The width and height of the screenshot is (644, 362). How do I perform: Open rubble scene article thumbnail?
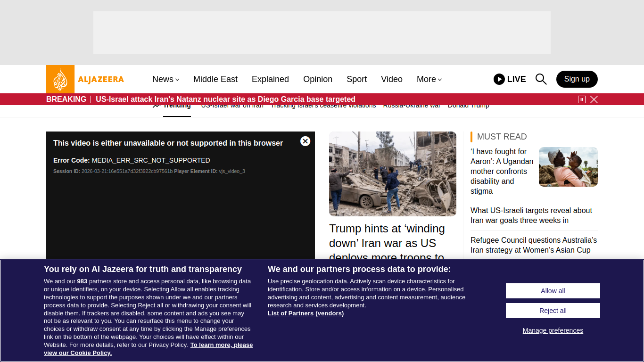[393, 174]
